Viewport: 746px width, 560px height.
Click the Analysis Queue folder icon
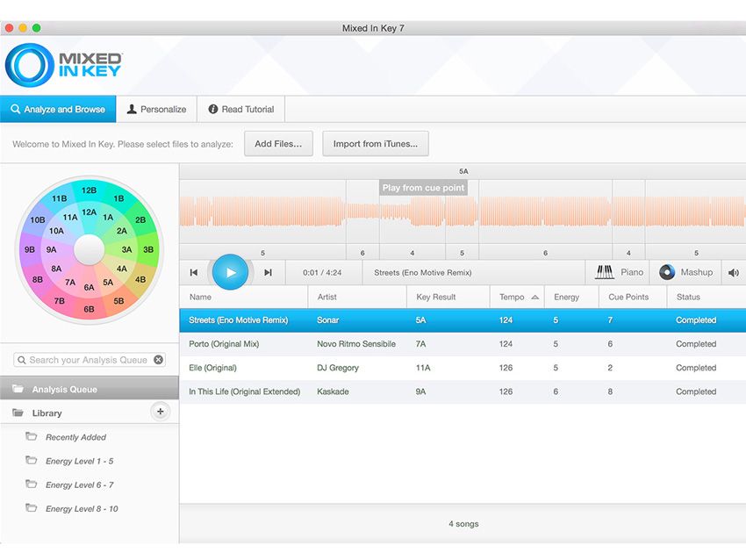[x=19, y=388]
